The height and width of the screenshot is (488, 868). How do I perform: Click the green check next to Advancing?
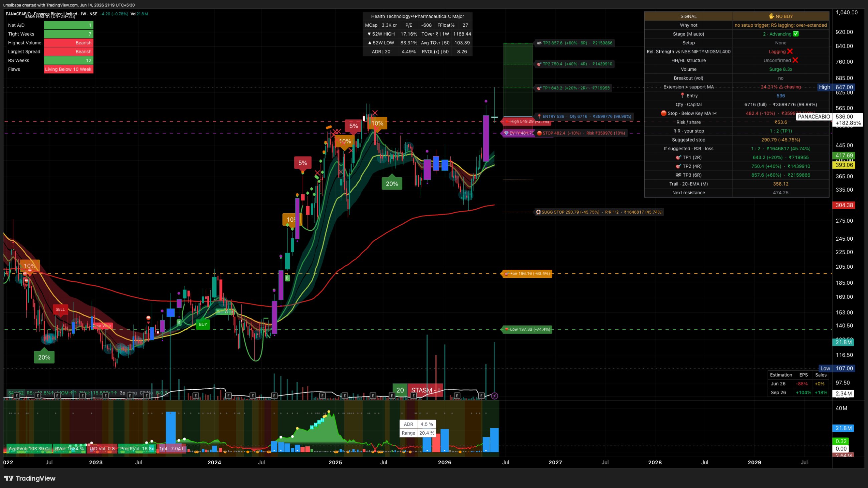pyautogui.click(x=796, y=34)
